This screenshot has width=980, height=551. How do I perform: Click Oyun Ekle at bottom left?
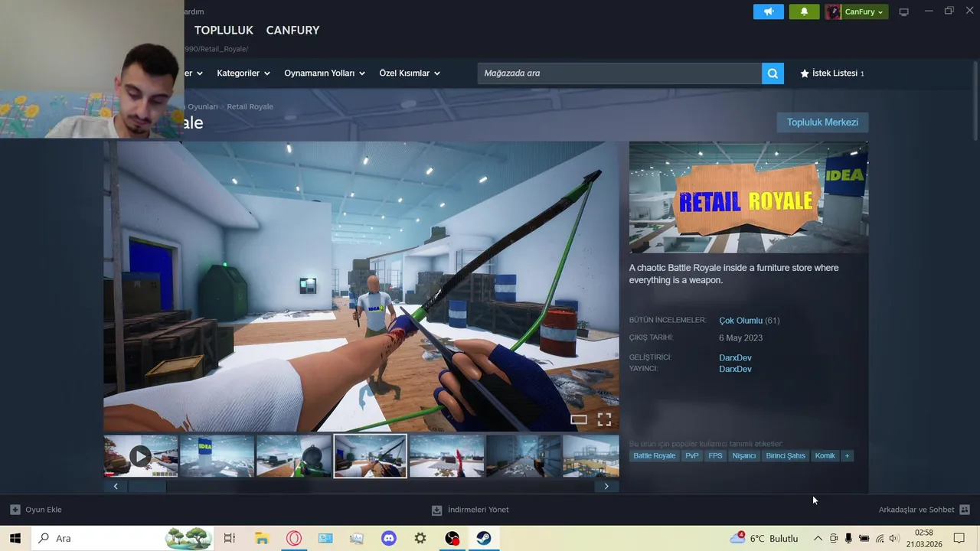[x=36, y=510]
